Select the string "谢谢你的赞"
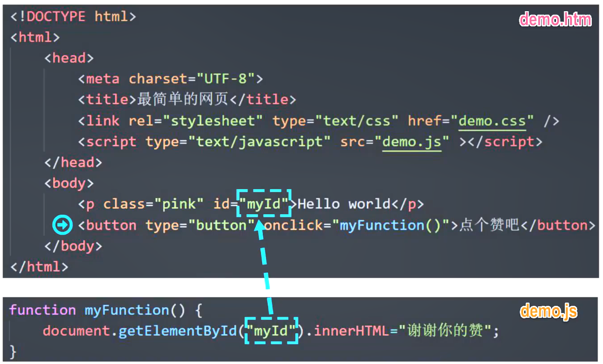The height and width of the screenshot is (364, 603). click(445, 331)
